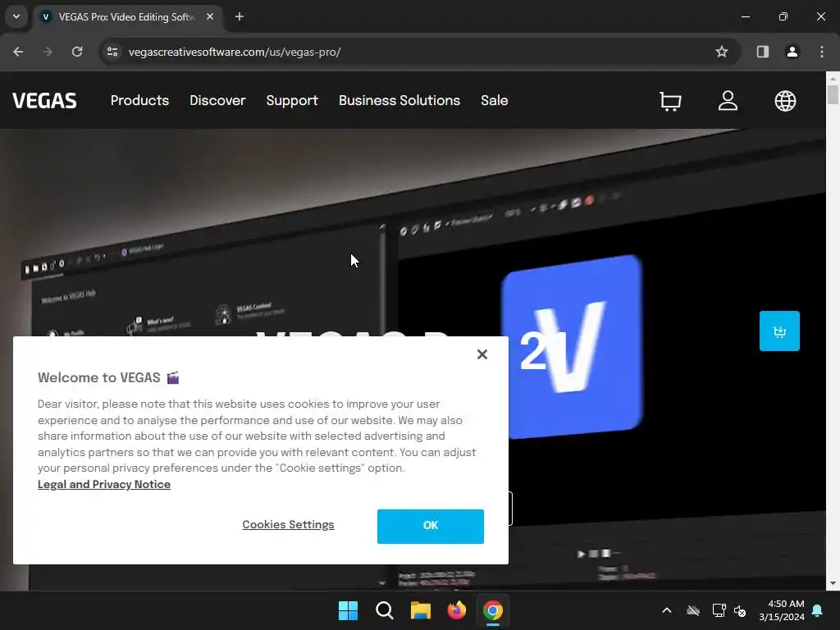Open Chrome side panel icon

tap(762, 52)
